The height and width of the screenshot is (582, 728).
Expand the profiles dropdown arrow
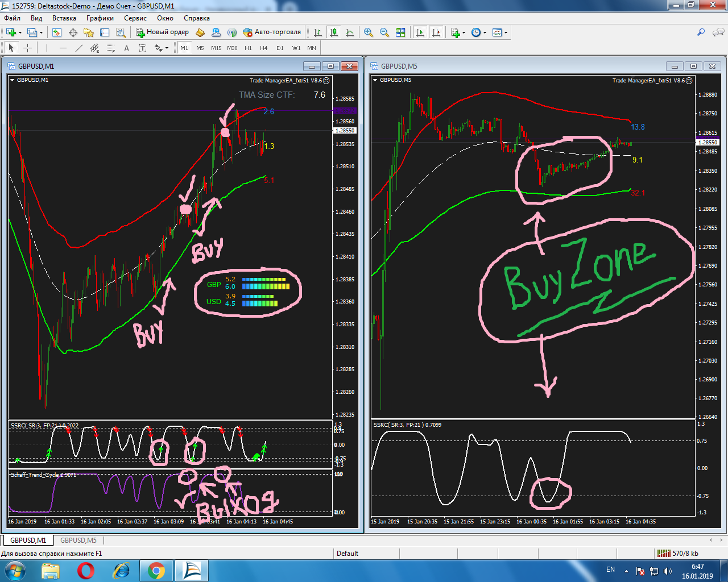pos(42,32)
